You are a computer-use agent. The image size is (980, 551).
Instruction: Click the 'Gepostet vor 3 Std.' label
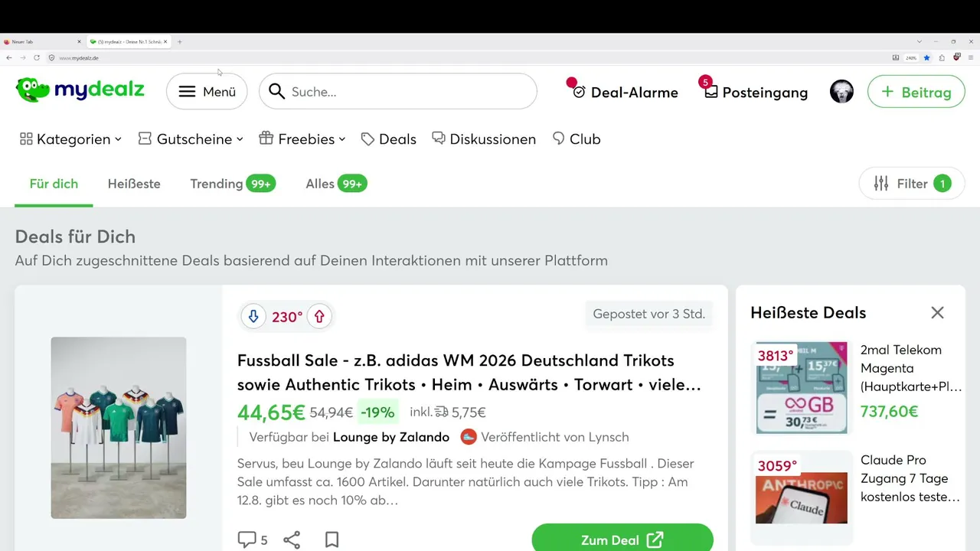point(649,314)
